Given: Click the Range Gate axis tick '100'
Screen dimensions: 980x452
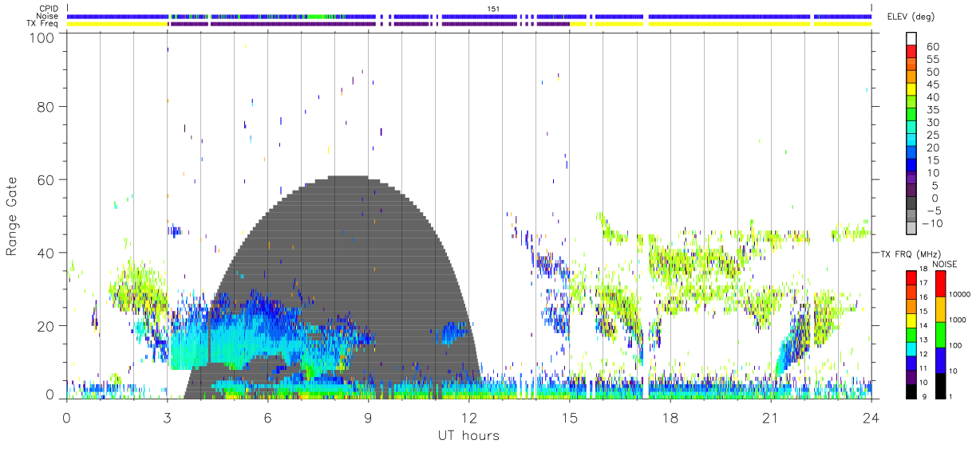Looking at the screenshot, I should tap(43, 38).
